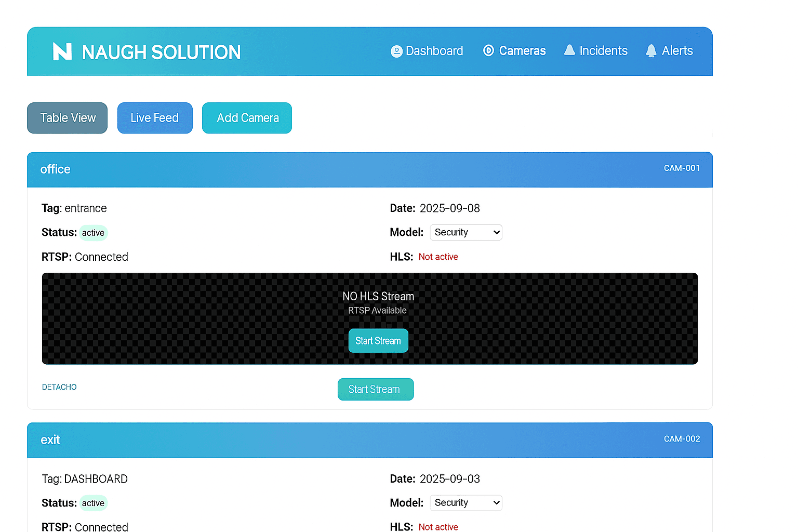Switch to Table View

click(x=67, y=118)
